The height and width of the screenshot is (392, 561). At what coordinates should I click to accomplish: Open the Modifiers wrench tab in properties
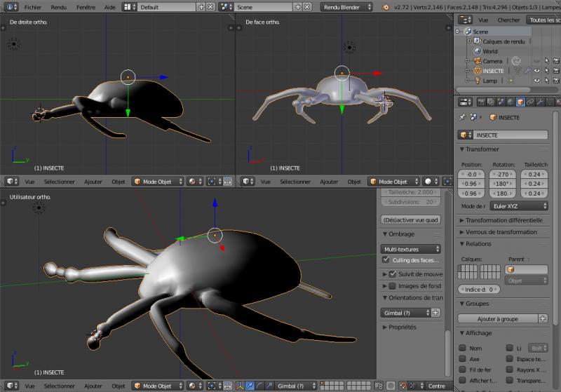point(541,102)
